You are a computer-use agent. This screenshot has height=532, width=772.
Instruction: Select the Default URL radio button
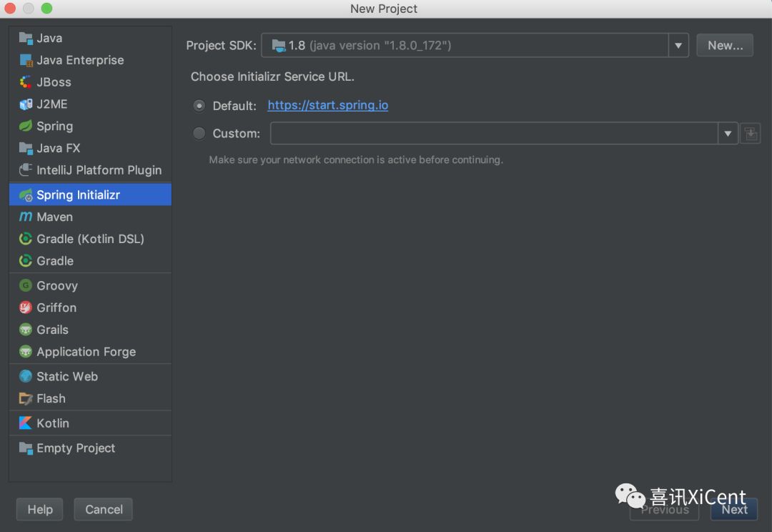click(x=199, y=106)
